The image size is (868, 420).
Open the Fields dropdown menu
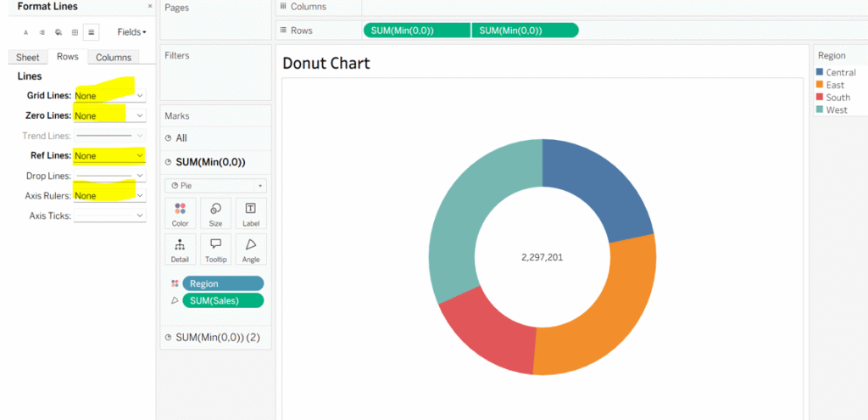(x=131, y=32)
